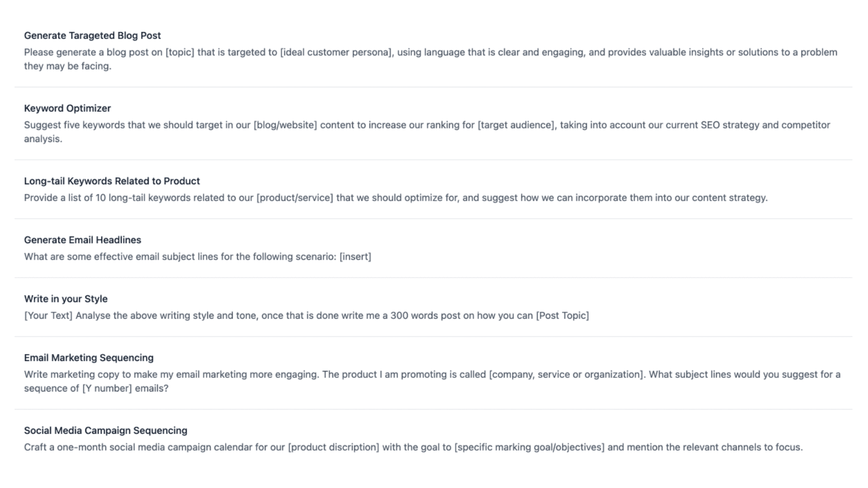Open the Generate Taregeted Blog Post prompt
The height and width of the screenshot is (488, 868).
pyautogui.click(x=92, y=35)
